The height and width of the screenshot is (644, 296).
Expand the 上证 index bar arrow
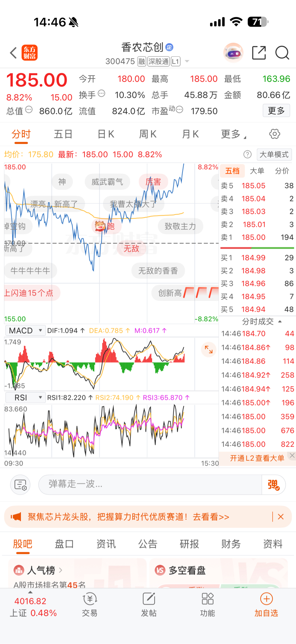(30, 592)
